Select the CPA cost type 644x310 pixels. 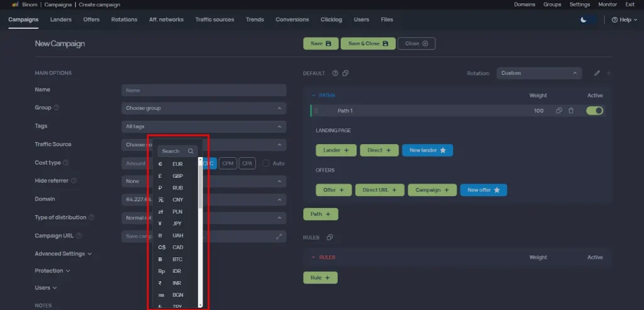247,163
